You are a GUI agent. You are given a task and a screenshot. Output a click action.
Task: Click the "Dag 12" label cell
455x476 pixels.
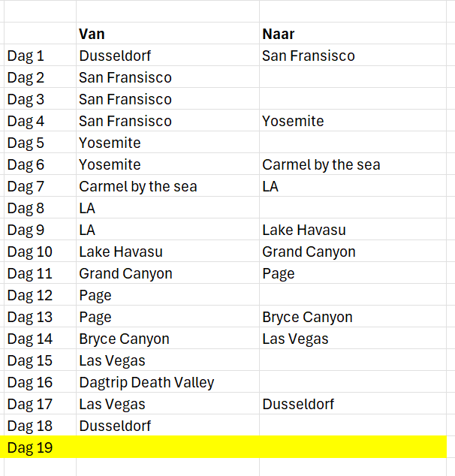pos(30,295)
